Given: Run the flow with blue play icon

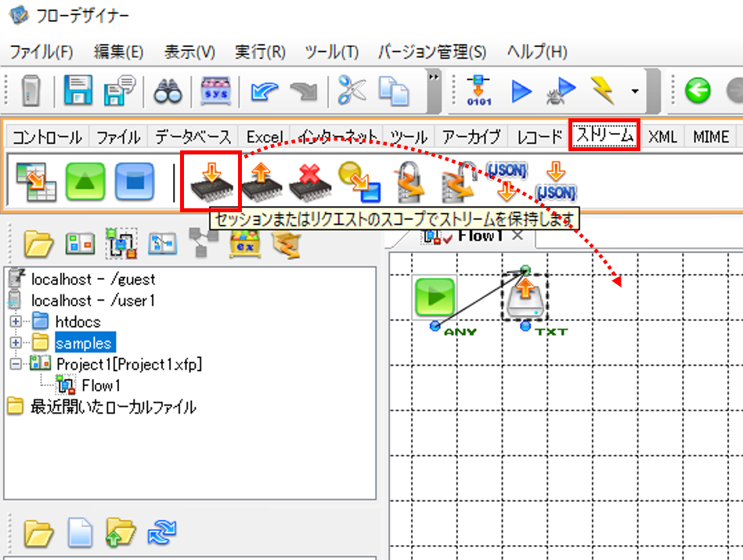Looking at the screenshot, I should tap(521, 91).
